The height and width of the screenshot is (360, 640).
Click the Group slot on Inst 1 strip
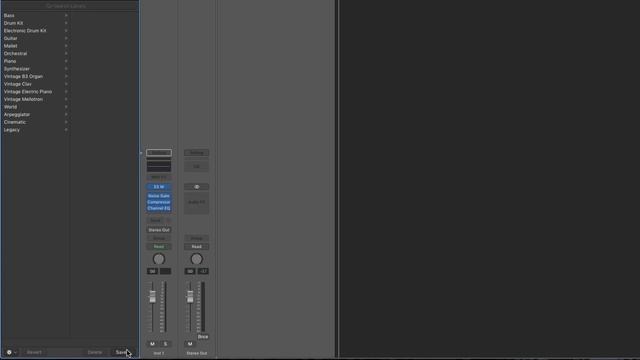click(159, 238)
